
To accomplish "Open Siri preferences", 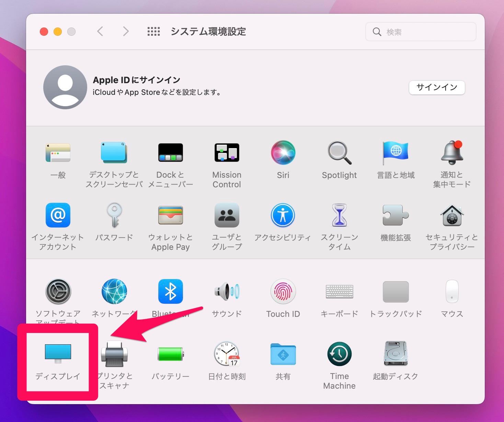I will coord(283,153).
